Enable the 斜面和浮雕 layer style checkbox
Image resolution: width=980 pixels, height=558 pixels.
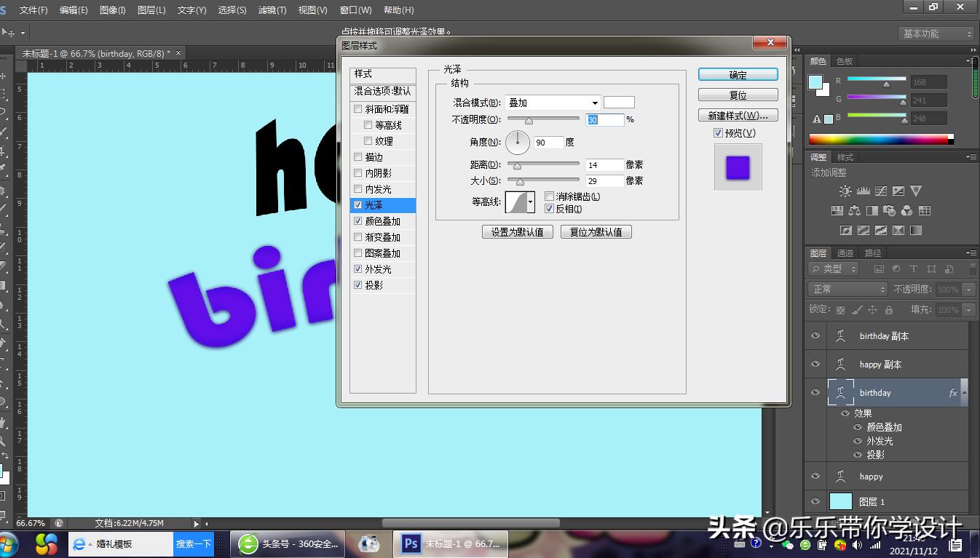pos(357,108)
